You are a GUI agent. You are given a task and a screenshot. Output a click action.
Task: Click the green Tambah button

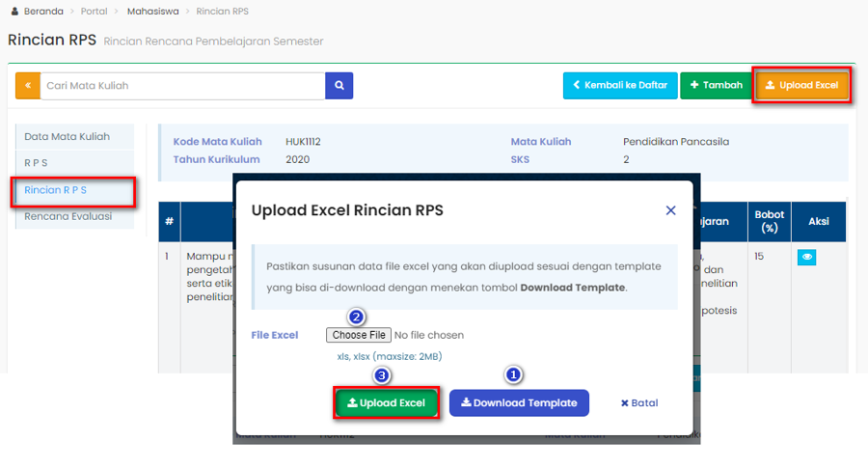click(x=717, y=85)
